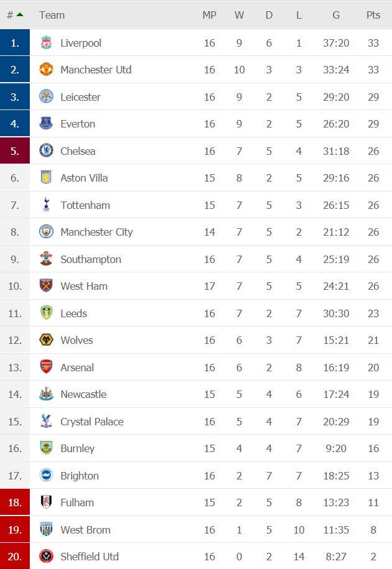Sort standings by Pts column header
Viewport: 392px width, 569px height.
tap(373, 15)
